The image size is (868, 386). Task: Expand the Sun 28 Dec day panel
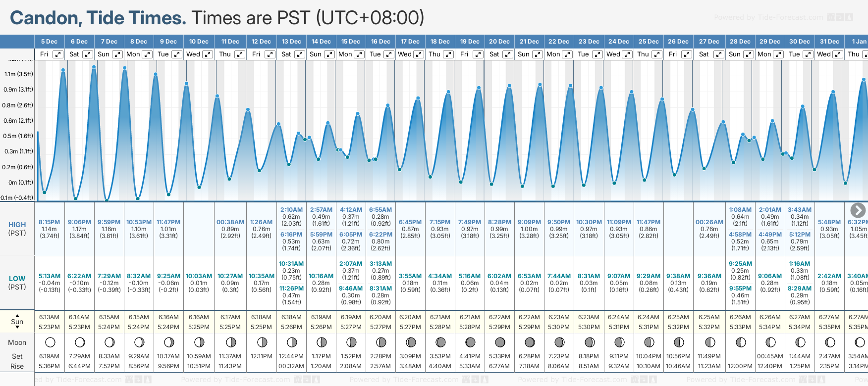748,54
